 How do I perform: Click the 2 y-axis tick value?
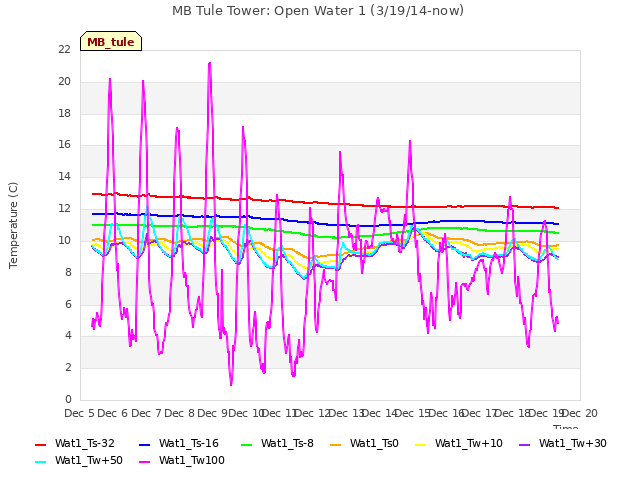coord(68,367)
